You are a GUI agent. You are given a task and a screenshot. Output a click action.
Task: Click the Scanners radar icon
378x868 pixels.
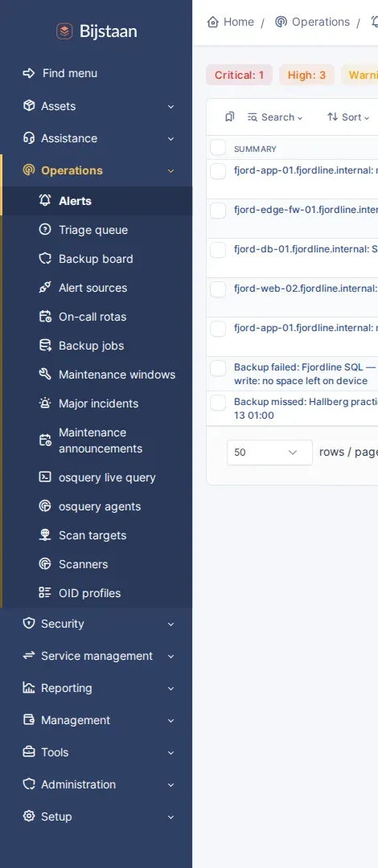tap(45, 564)
